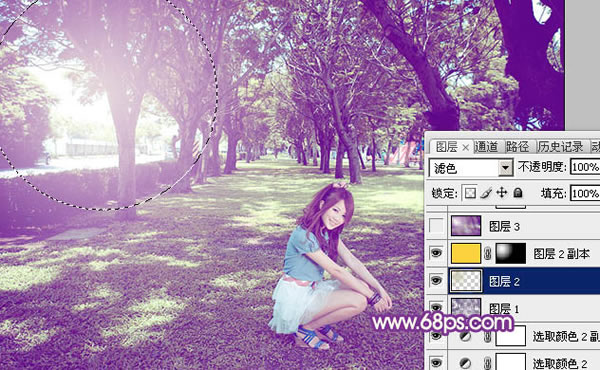The height and width of the screenshot is (370, 600).
Task: Switch to the 路径 paths tab
Action: click(517, 147)
